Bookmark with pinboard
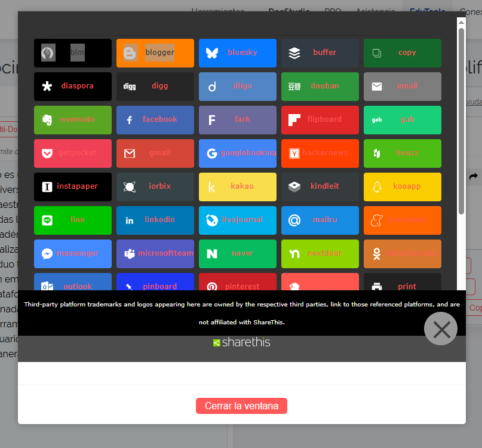This screenshot has width=482, height=448. 155,282
